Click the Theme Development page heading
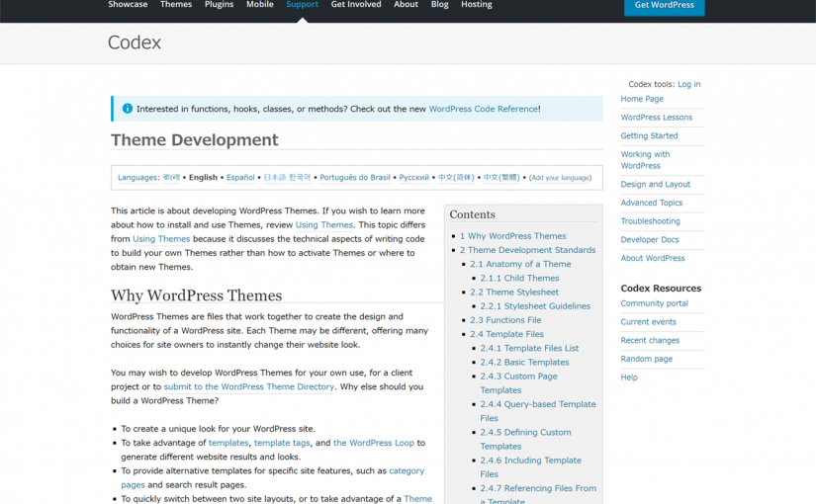 coord(195,140)
